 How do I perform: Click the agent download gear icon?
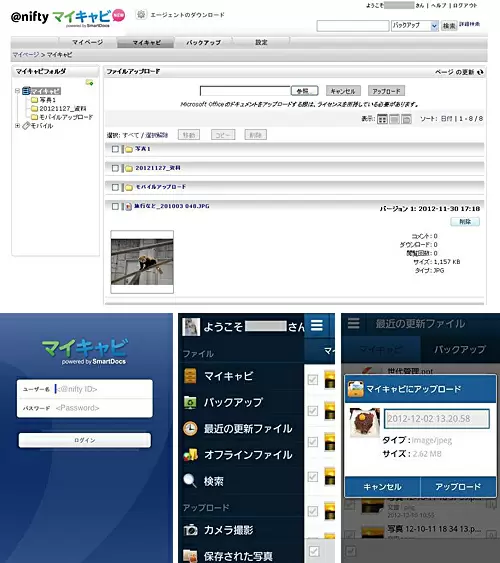[141, 14]
